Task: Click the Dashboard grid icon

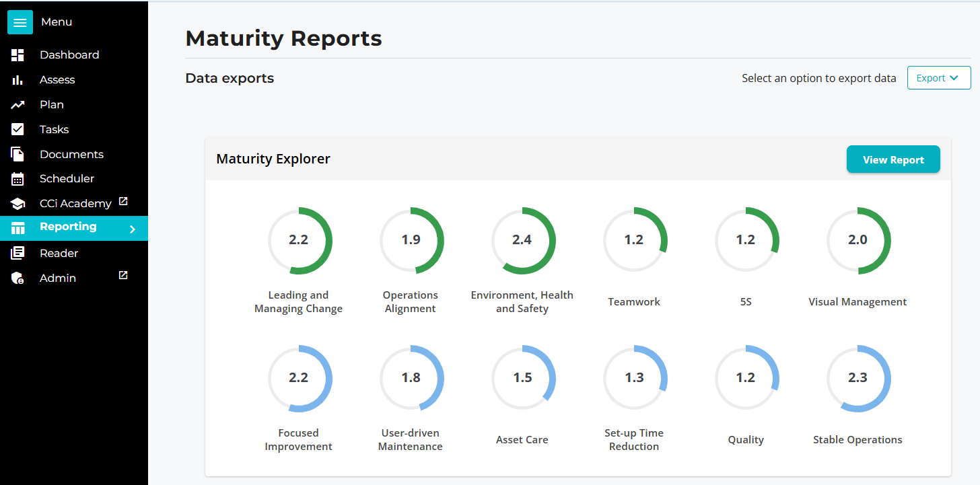Action: (x=18, y=55)
